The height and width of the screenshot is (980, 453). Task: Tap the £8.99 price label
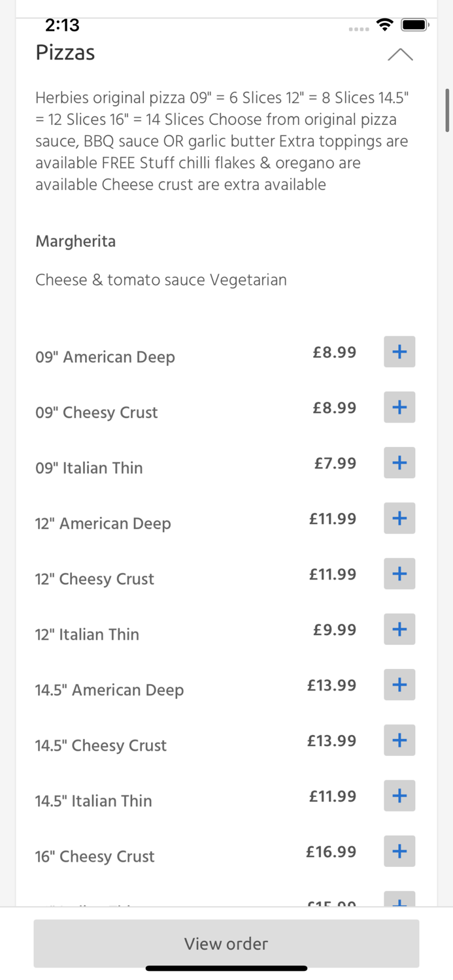pyautogui.click(x=334, y=351)
